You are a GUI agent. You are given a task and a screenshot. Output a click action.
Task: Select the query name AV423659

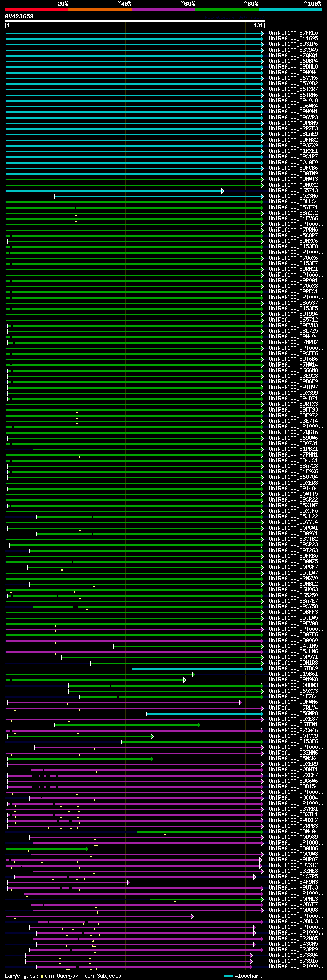[x=19, y=16]
